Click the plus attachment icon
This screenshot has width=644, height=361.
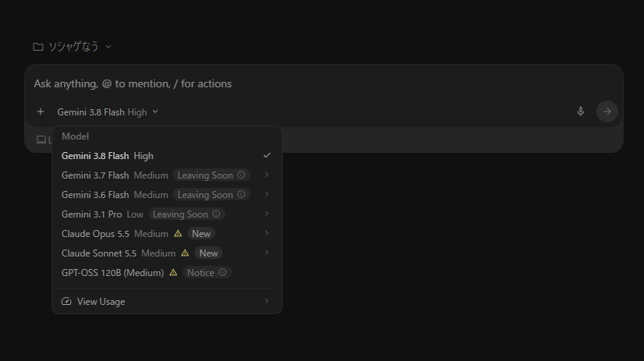(x=41, y=111)
